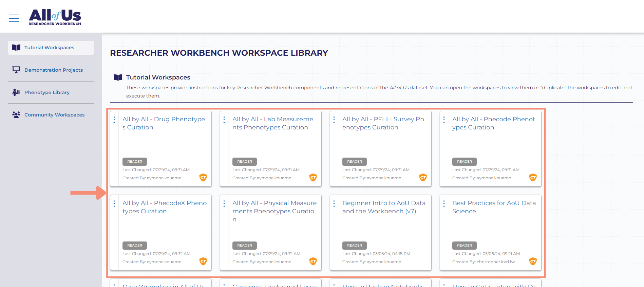Click READER badge on Lab Measurements card
The height and width of the screenshot is (287, 644).
pos(245,162)
